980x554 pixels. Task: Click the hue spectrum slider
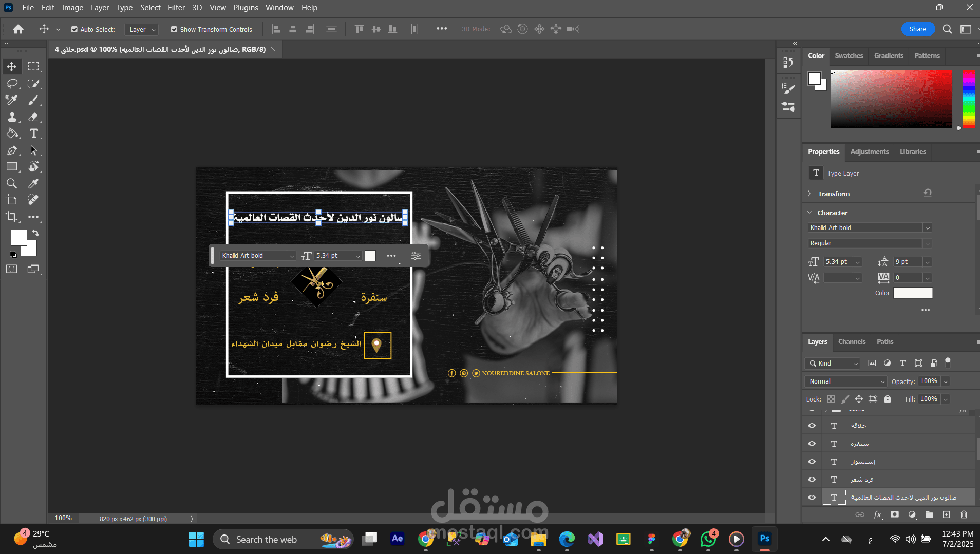pos(969,99)
